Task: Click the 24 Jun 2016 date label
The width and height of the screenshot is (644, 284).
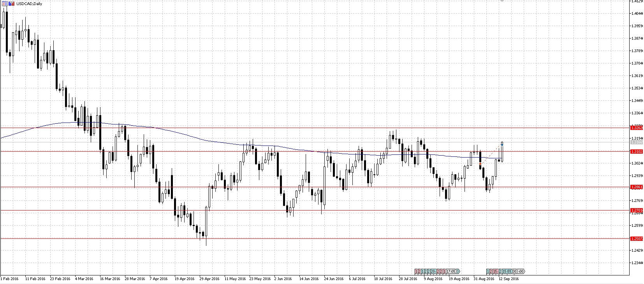Action: [334, 279]
